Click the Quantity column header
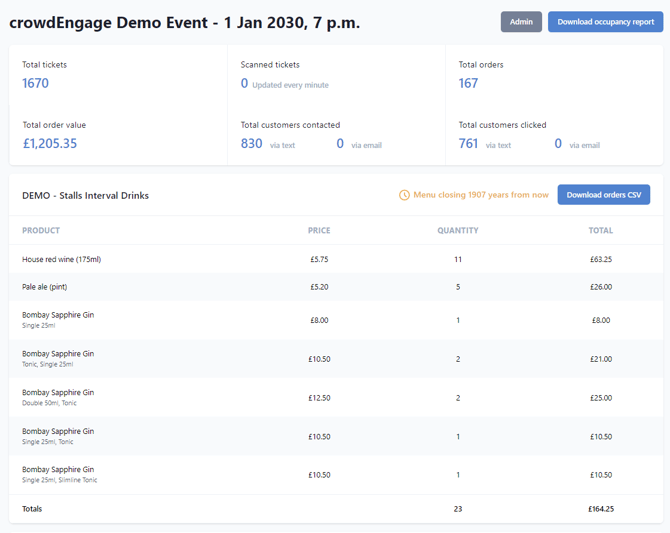 [x=457, y=231]
